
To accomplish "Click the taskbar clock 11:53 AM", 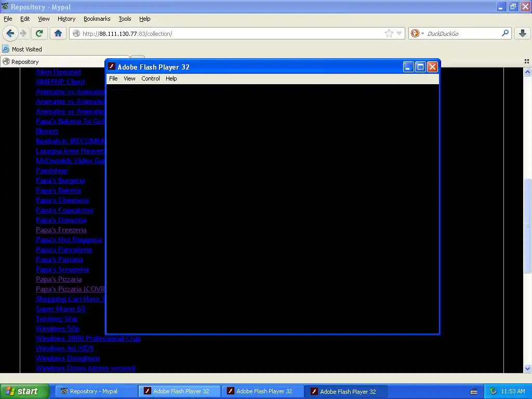I will coord(513,391).
